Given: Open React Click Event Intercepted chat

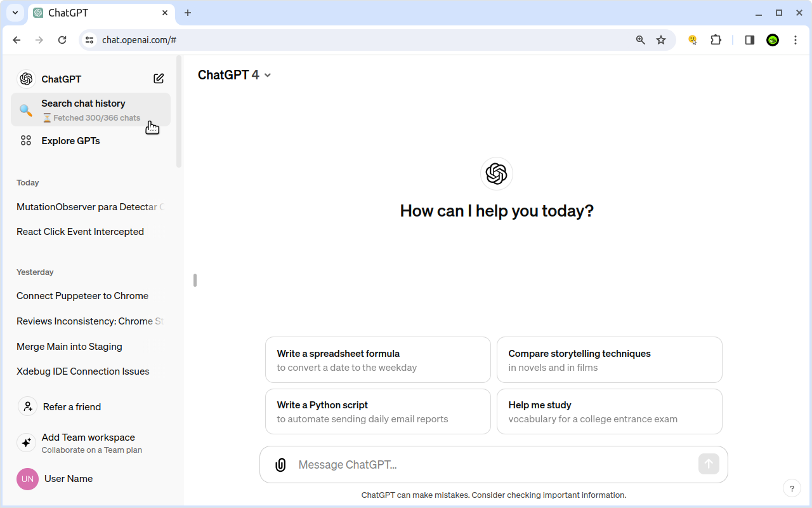Looking at the screenshot, I should tap(91, 232).
